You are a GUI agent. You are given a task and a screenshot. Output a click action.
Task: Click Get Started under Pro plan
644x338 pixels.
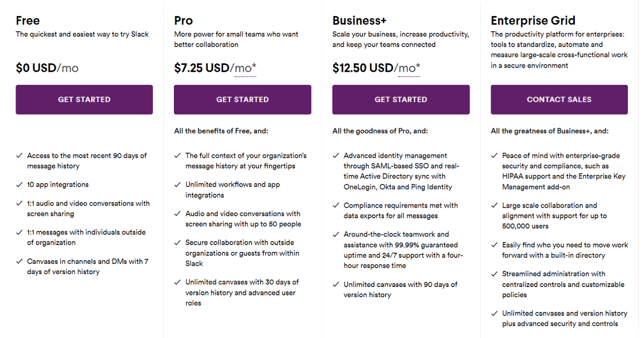pos(243,99)
